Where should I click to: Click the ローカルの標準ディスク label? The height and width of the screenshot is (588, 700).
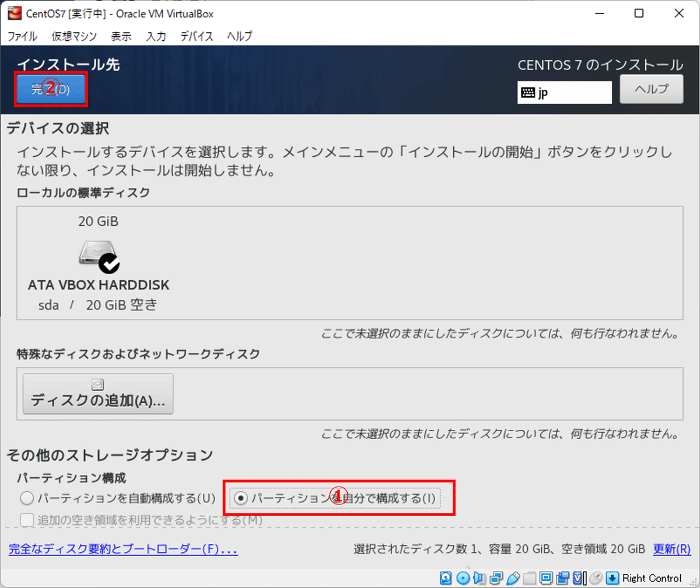click(83, 192)
